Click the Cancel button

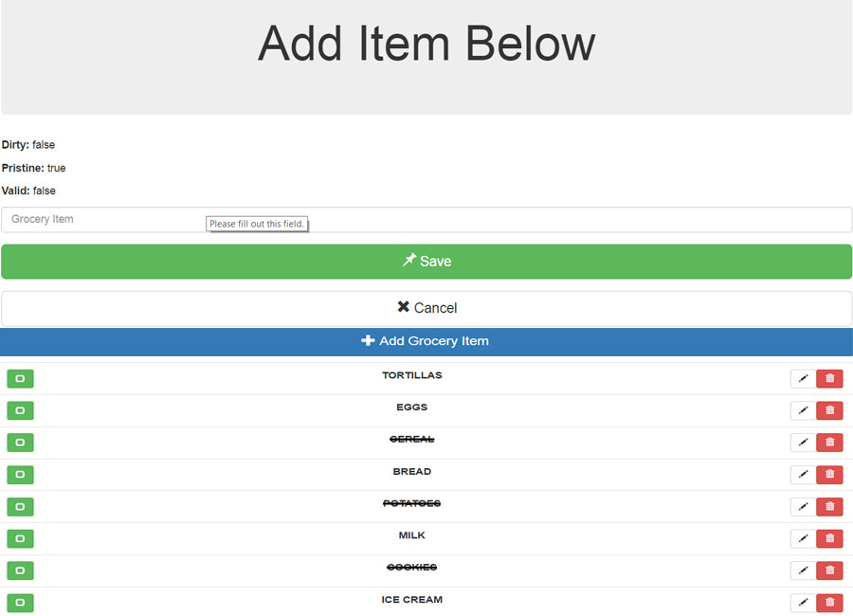pyautogui.click(x=426, y=307)
